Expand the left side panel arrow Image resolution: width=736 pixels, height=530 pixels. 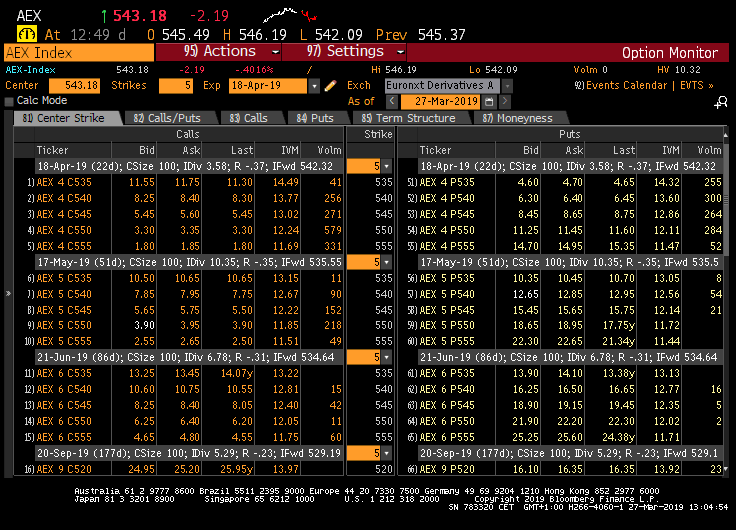(8, 293)
